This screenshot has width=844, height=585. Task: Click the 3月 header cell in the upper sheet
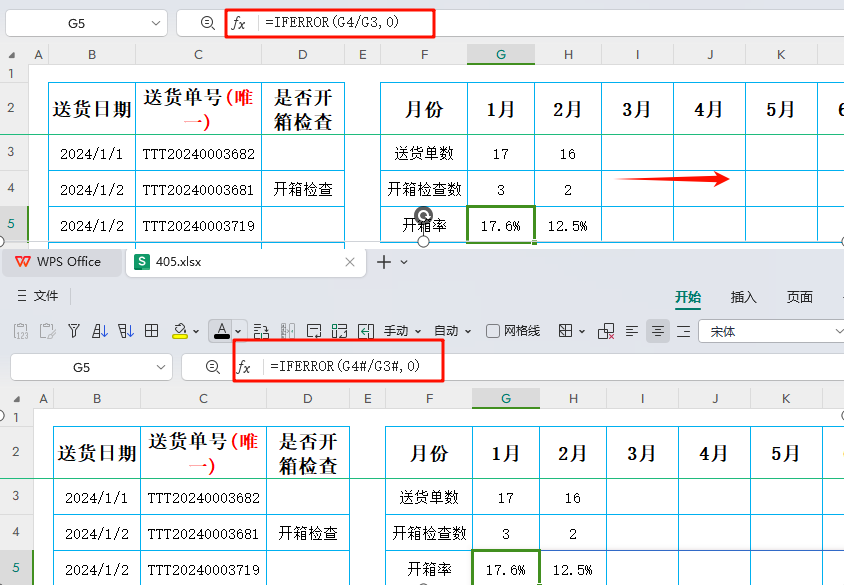[x=637, y=109]
